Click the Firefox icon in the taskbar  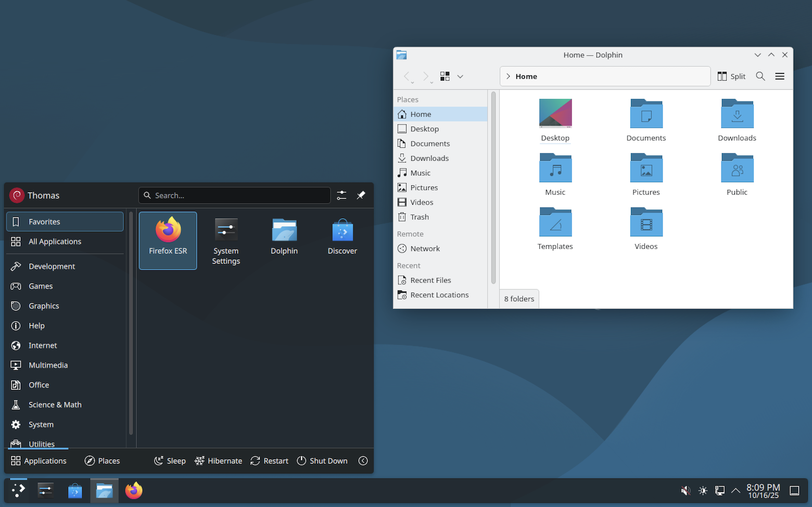[134, 490]
